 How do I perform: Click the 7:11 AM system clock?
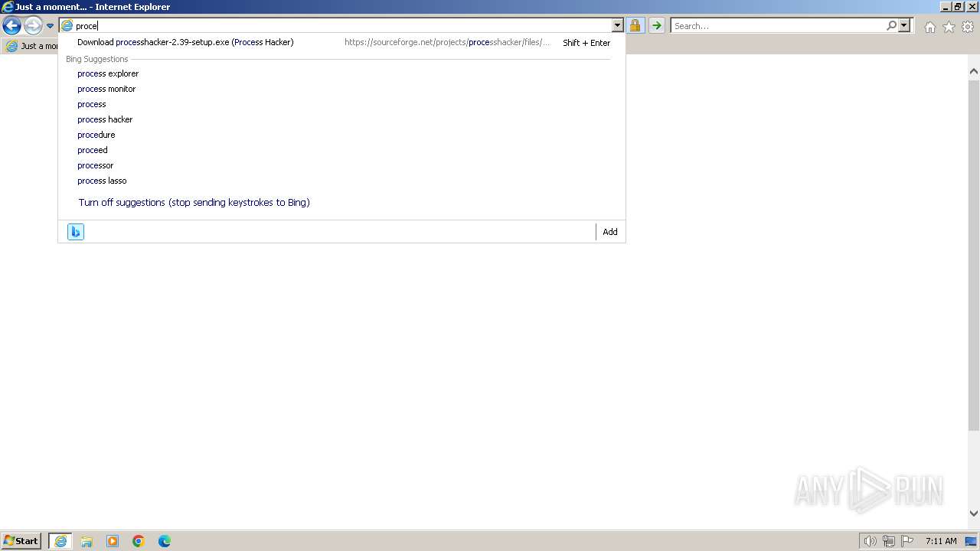(941, 541)
